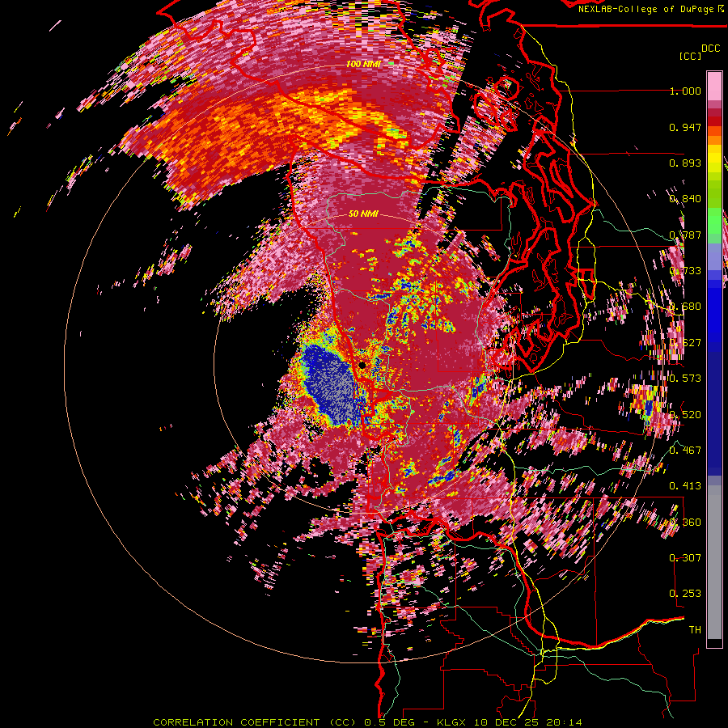Select the 0.680 legend value
Screen dimensions: 728x728
685,307
